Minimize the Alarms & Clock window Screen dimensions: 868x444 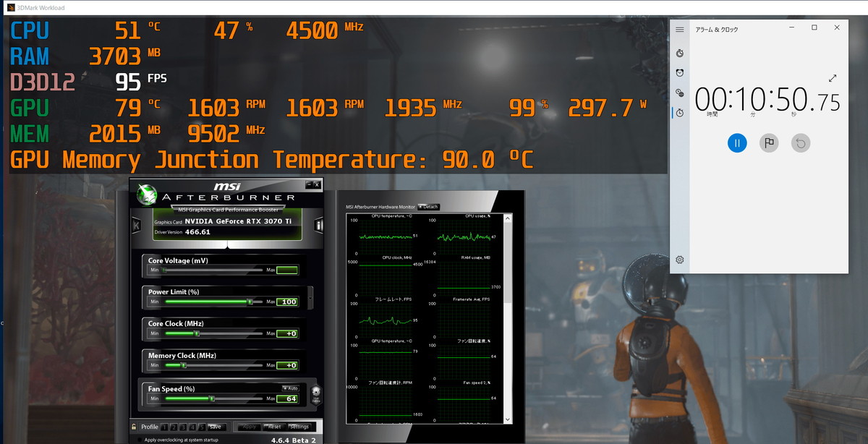791,27
